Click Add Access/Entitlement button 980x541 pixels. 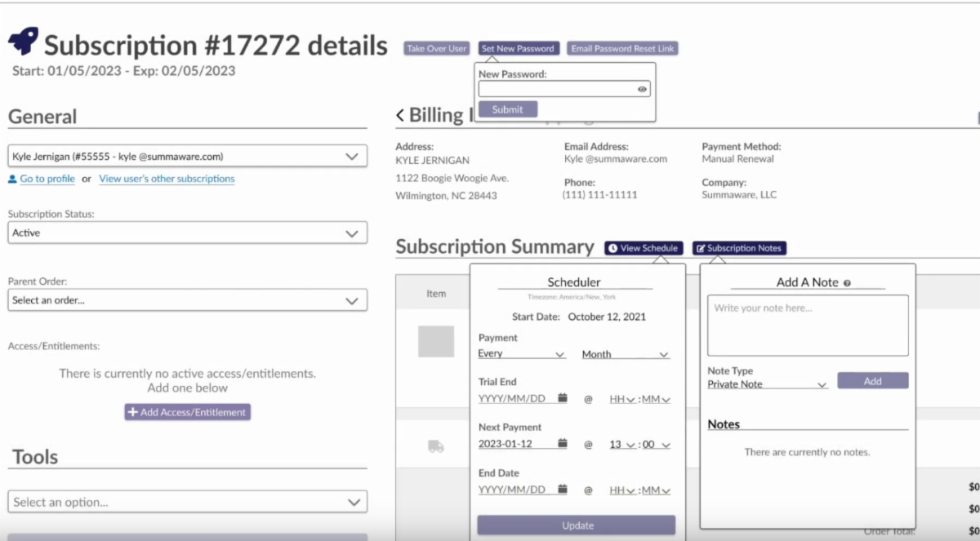188,412
